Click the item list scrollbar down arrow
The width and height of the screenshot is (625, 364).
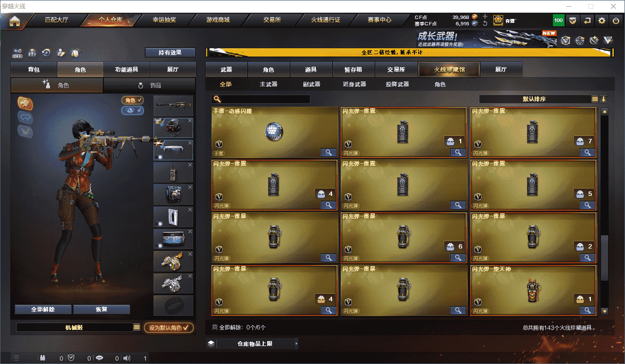pos(605,311)
